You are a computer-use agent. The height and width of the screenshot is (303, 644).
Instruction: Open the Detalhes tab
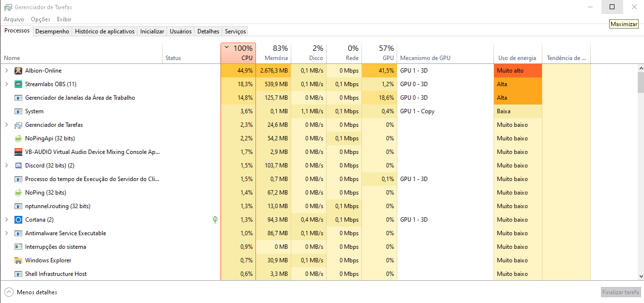point(208,31)
